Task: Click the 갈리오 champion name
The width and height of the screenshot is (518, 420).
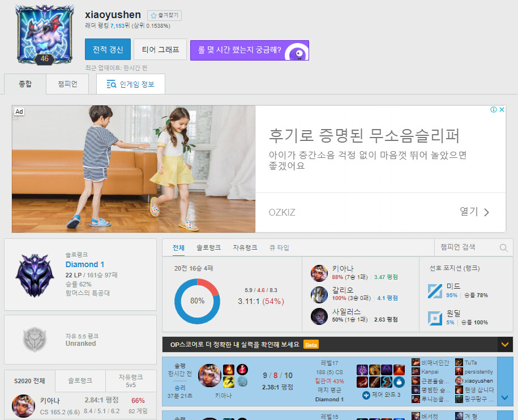Action: [x=343, y=290]
